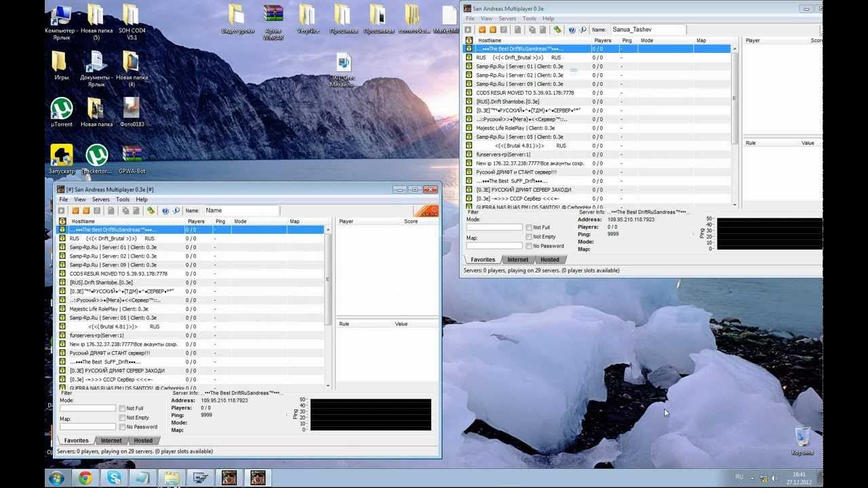Image resolution: width=868 pixels, height=488 pixels.
Task: Click Refresh Server icon in back SA-MP window
Action: pos(503,30)
